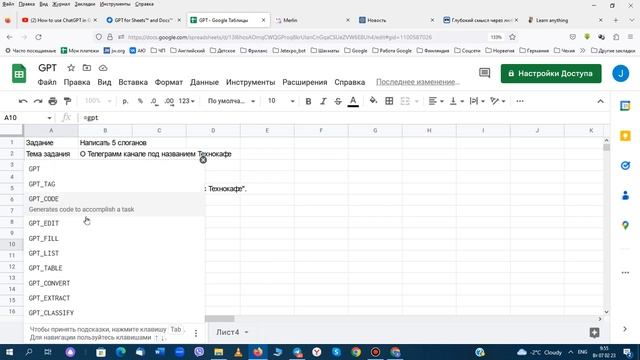
Task: Activate the paint format roller
Action: click(x=67, y=101)
